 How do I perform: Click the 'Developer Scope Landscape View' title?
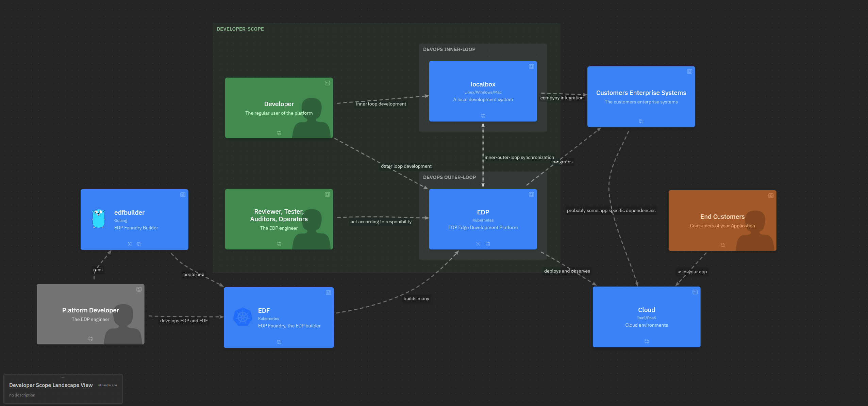coord(51,385)
